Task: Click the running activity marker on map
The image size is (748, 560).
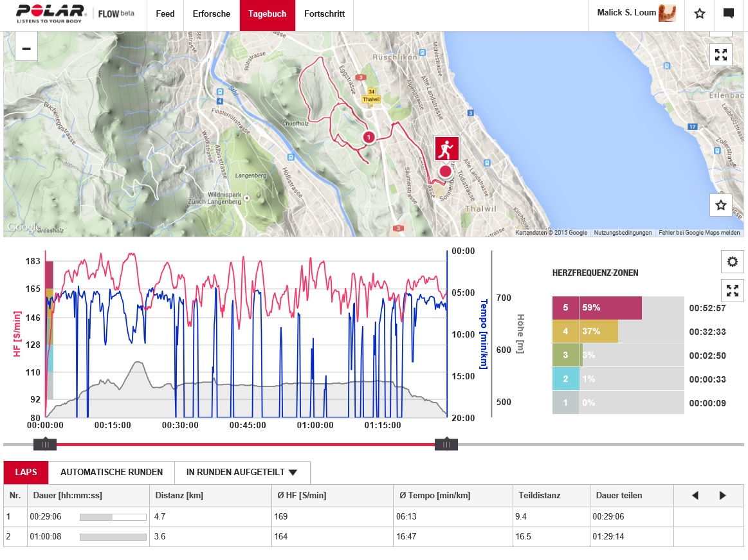Action: (446, 149)
